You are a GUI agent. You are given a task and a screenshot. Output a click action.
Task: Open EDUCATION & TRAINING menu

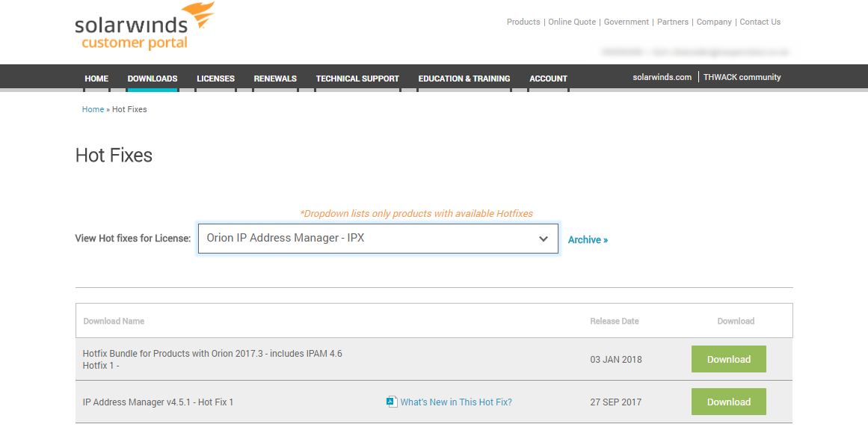pyautogui.click(x=464, y=79)
